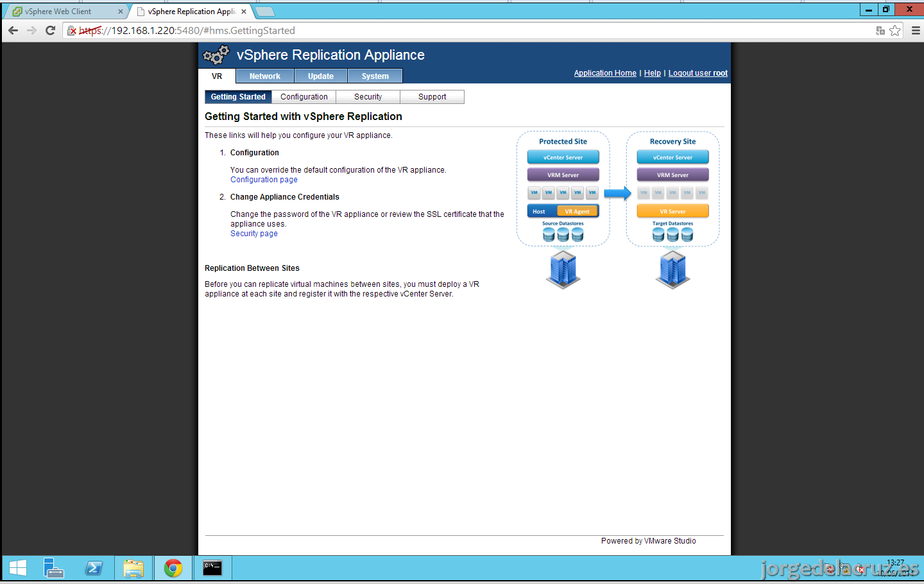The height and width of the screenshot is (584, 924).
Task: Reload the current page
Action: click(x=51, y=30)
